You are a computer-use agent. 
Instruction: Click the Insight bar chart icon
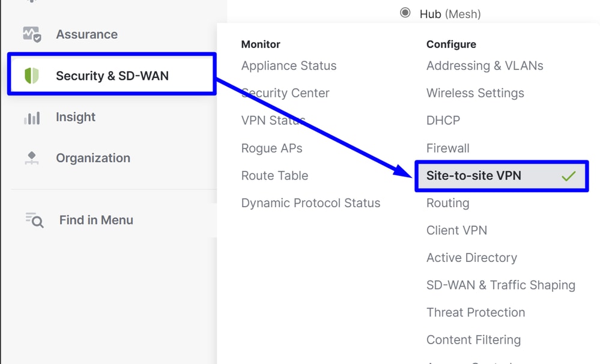coord(32,118)
